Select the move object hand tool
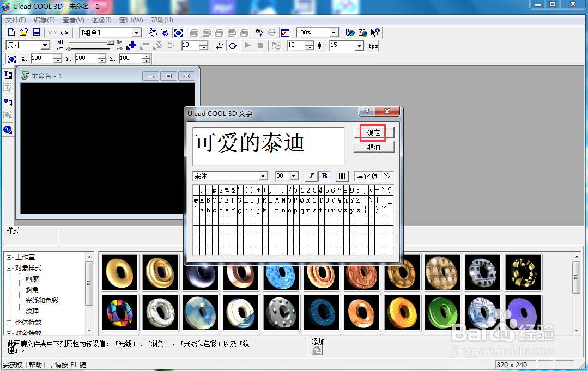The image size is (588, 371). click(153, 33)
